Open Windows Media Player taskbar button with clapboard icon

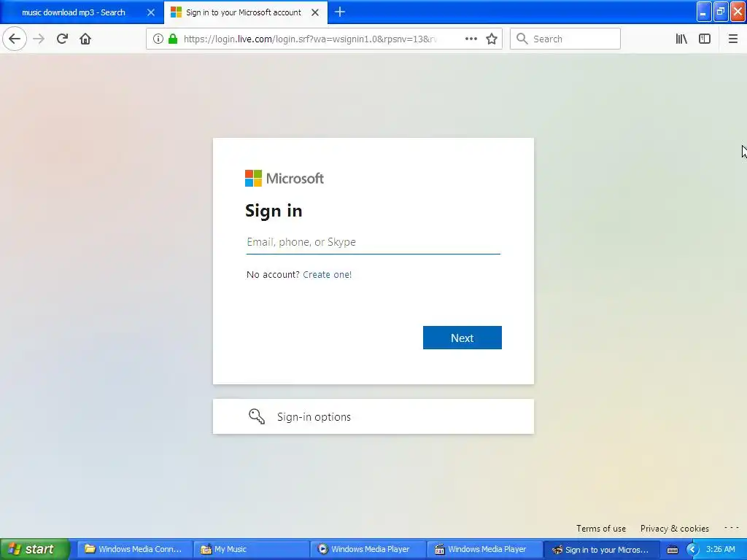click(x=484, y=549)
